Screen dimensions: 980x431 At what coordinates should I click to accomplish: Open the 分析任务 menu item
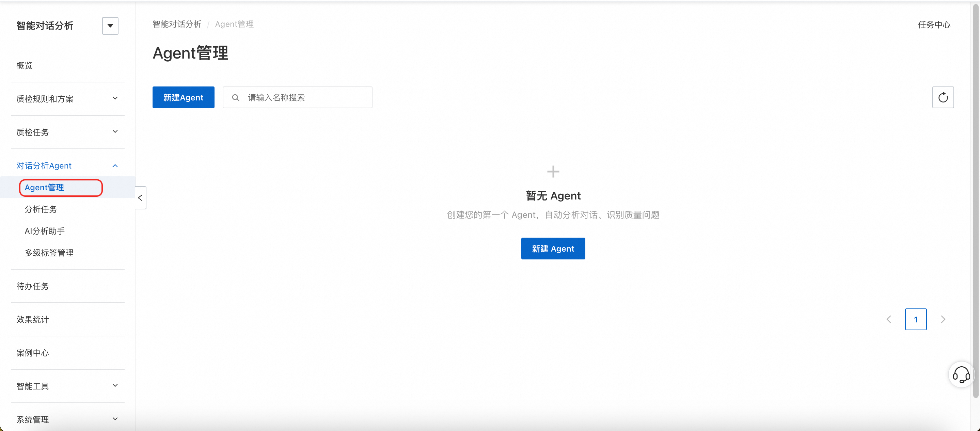41,209
